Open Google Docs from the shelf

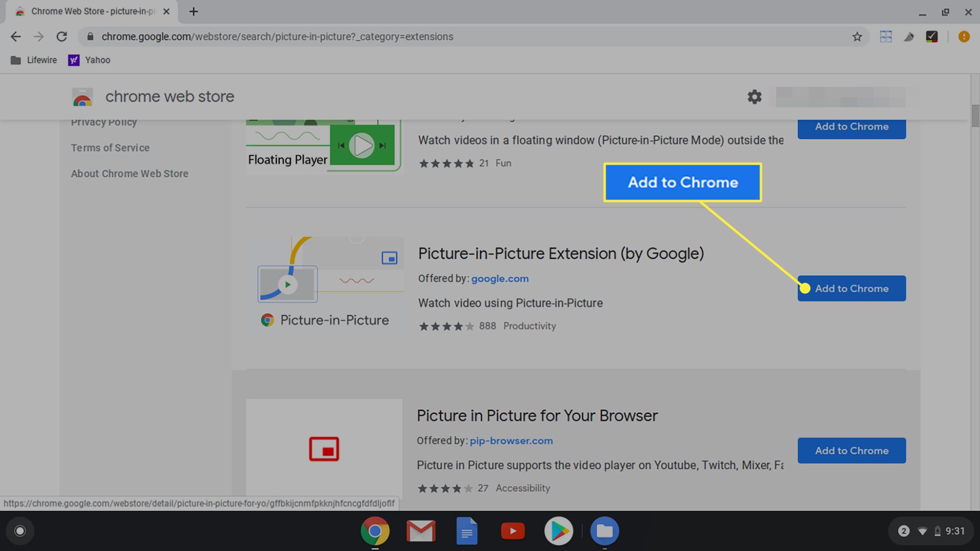point(467,531)
